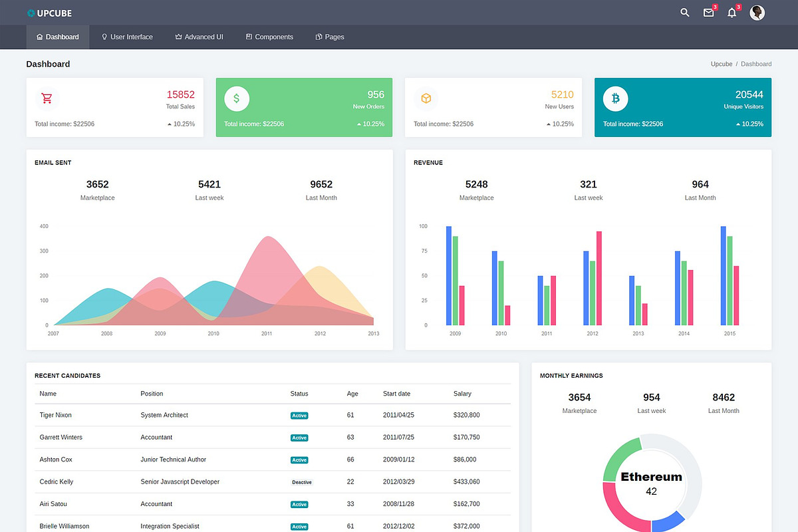Open the Dashboard menu item
Viewport: 798px width, 532px height.
[x=58, y=37]
